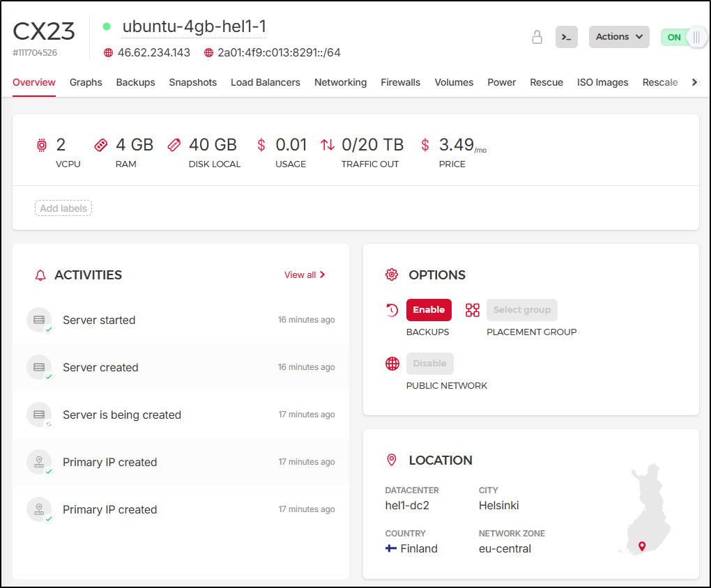The image size is (711, 588).
Task: Click the Options gear icon
Action: 392,274
